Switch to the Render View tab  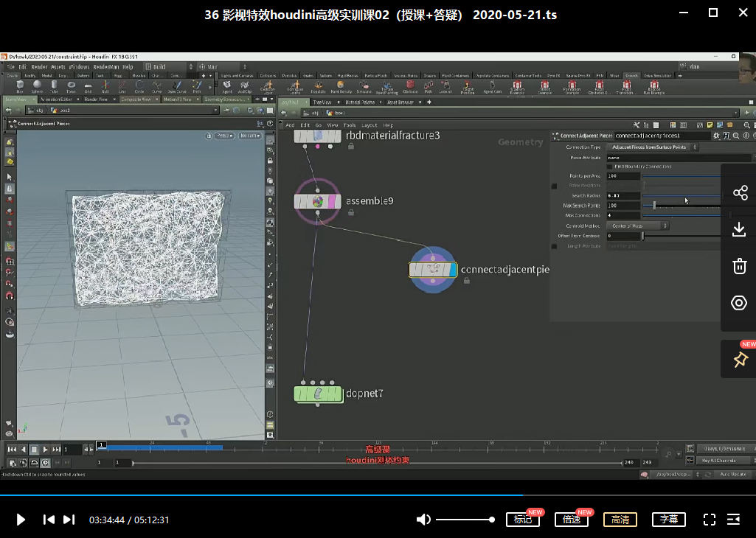tap(96, 99)
